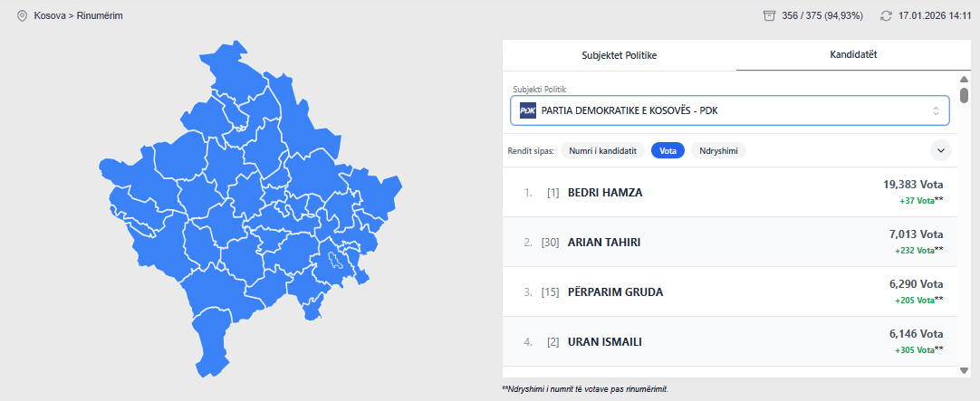Click the PDK party logo
This screenshot has height=401, width=980.
click(527, 110)
